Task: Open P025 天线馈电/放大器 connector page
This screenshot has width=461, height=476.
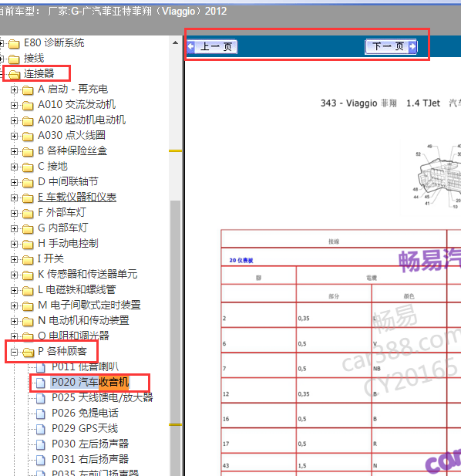Action: (103, 397)
